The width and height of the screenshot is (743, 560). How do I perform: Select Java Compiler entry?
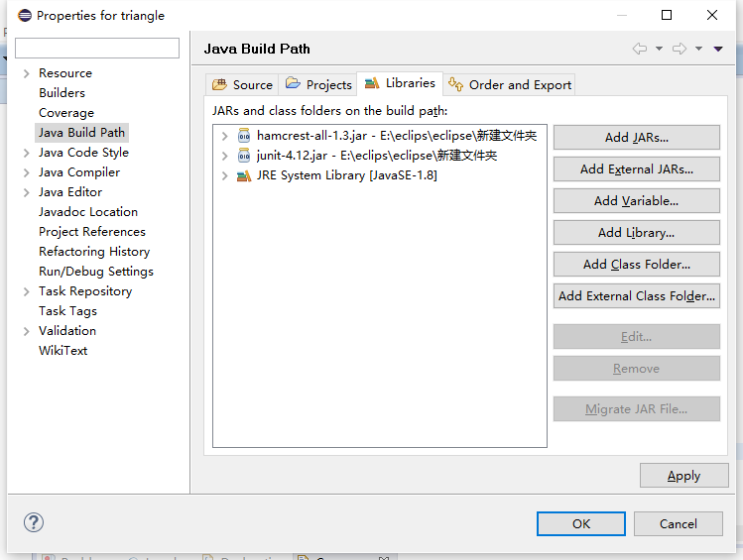79,172
